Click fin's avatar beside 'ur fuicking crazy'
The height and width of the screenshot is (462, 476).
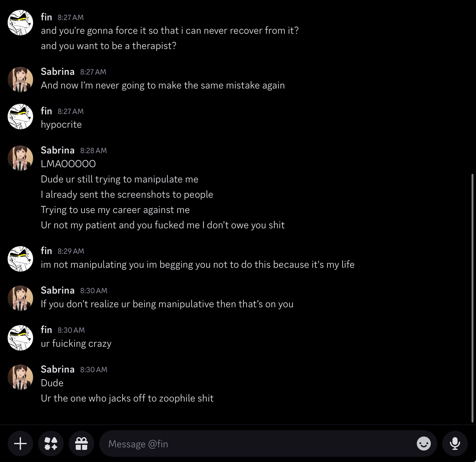[20, 338]
